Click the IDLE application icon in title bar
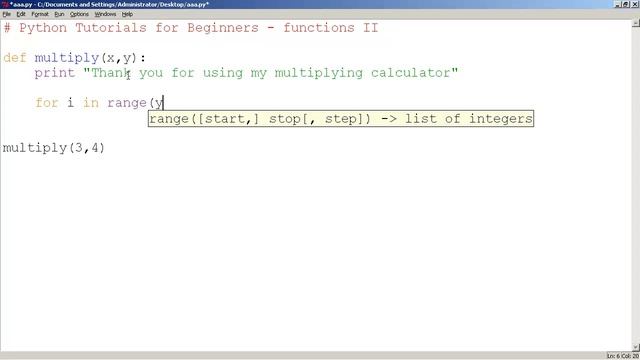Viewport: 640px width, 360px height. tap(4, 4)
